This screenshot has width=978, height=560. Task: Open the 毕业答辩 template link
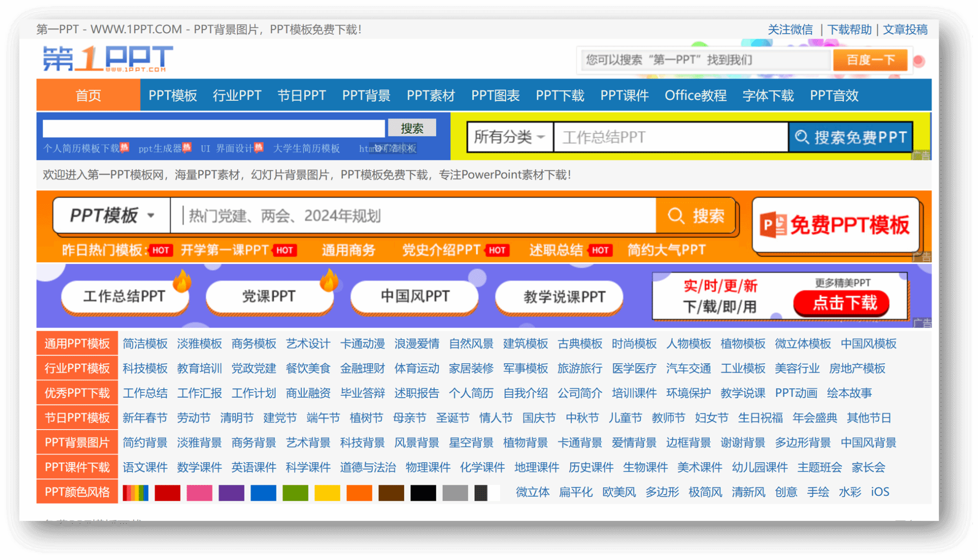[362, 393]
